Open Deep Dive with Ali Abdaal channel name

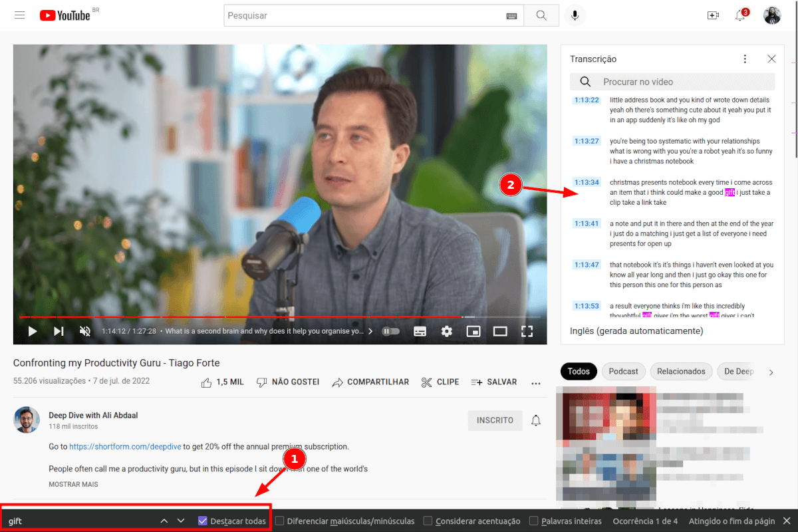click(x=93, y=415)
